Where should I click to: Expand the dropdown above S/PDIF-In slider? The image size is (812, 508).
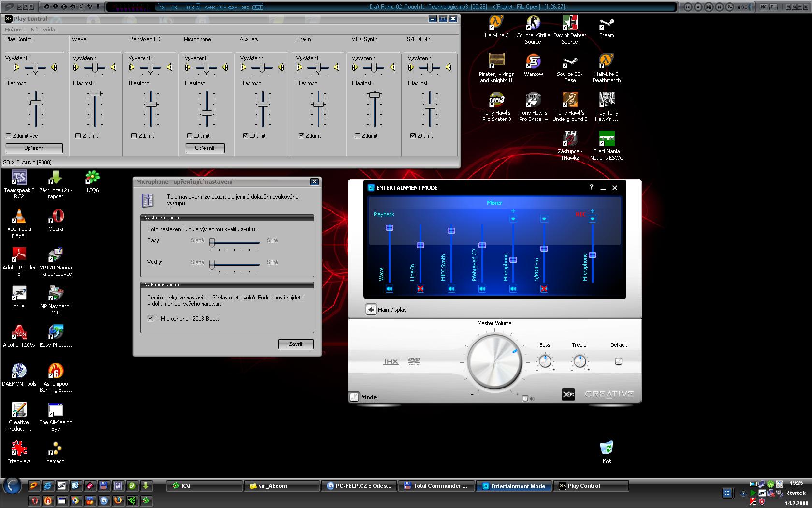544,219
